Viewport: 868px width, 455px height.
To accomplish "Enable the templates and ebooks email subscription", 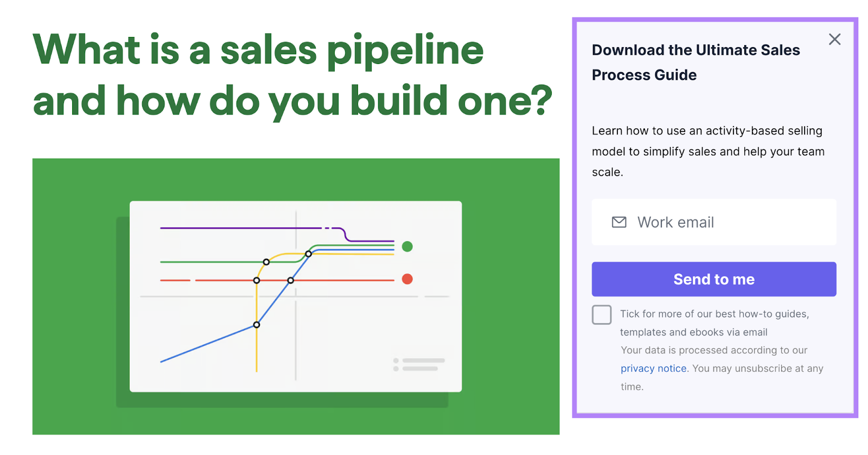I will [602, 314].
